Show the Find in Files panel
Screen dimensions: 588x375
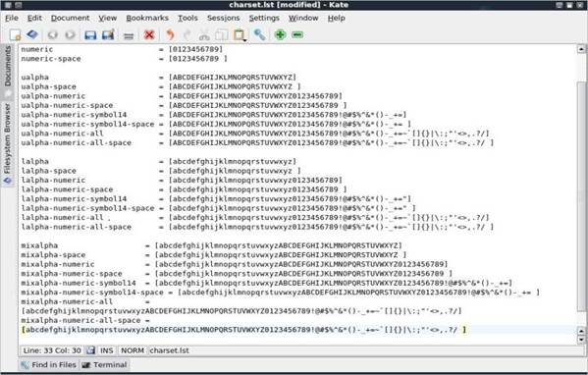click(48, 364)
